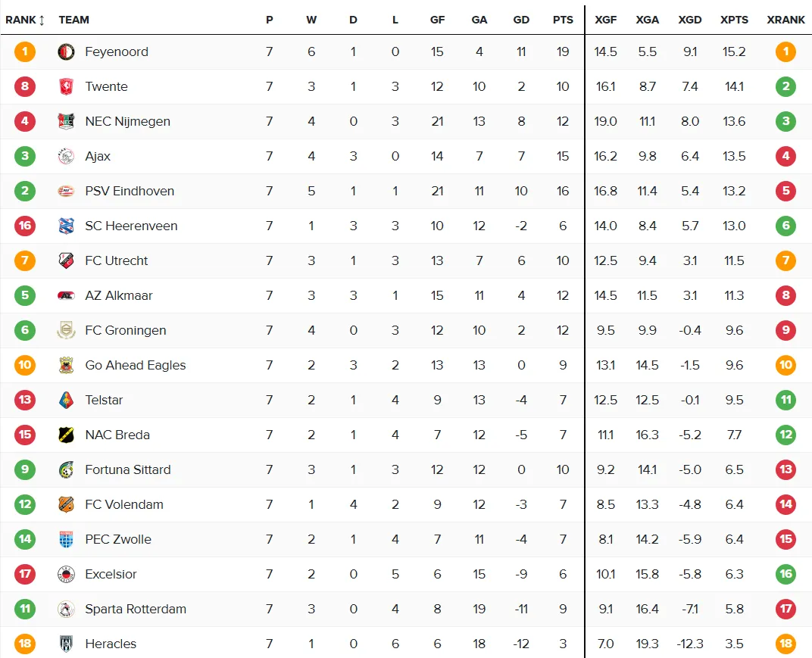
Task: Sort the table by the GD header
Action: click(521, 20)
